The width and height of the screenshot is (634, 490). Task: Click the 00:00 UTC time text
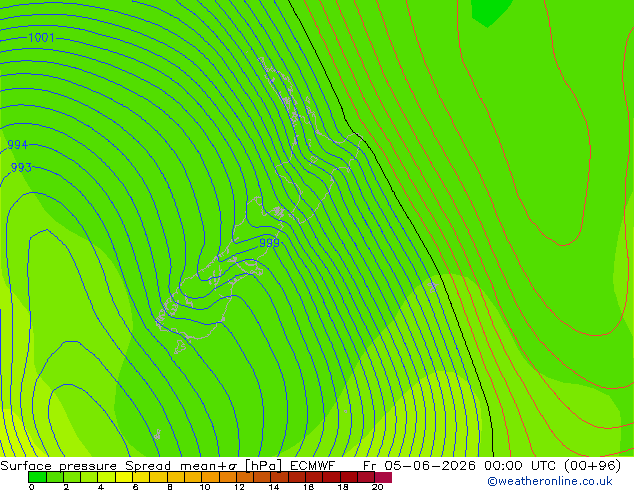[521, 466]
